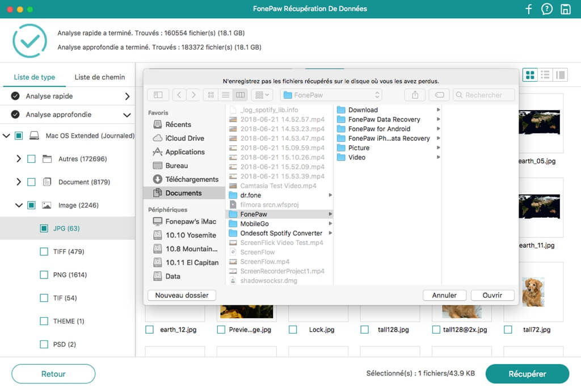Select column view in the file dialog
Viewport: 581px width, 392px height.
click(240, 95)
